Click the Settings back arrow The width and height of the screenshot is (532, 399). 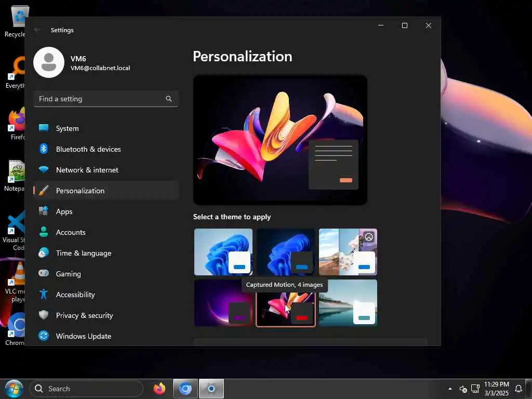(x=37, y=30)
